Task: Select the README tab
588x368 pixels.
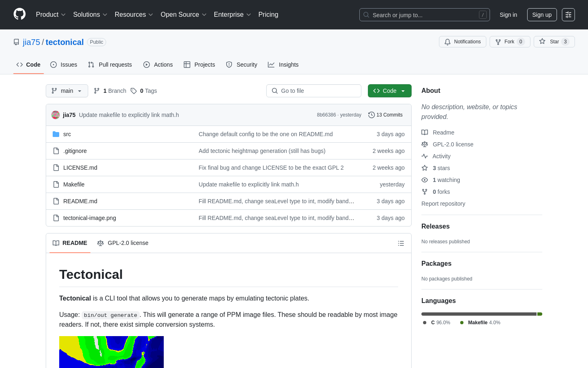Action: 70,243
